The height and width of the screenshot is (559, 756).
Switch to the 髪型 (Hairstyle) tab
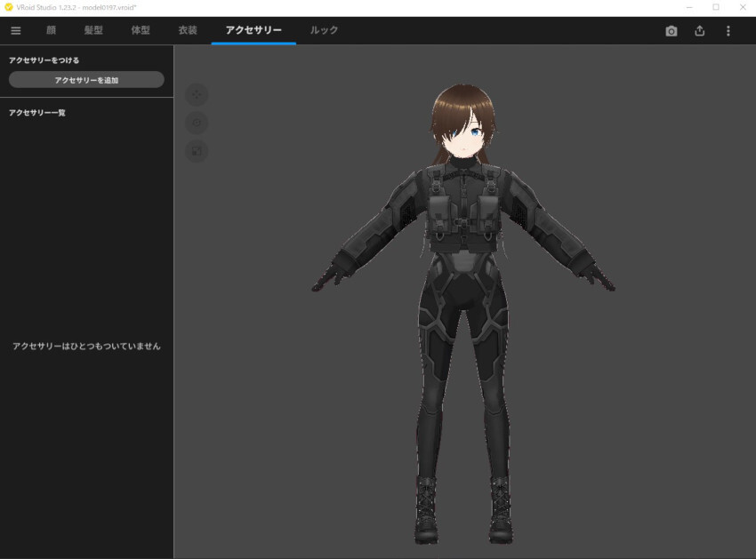point(93,30)
